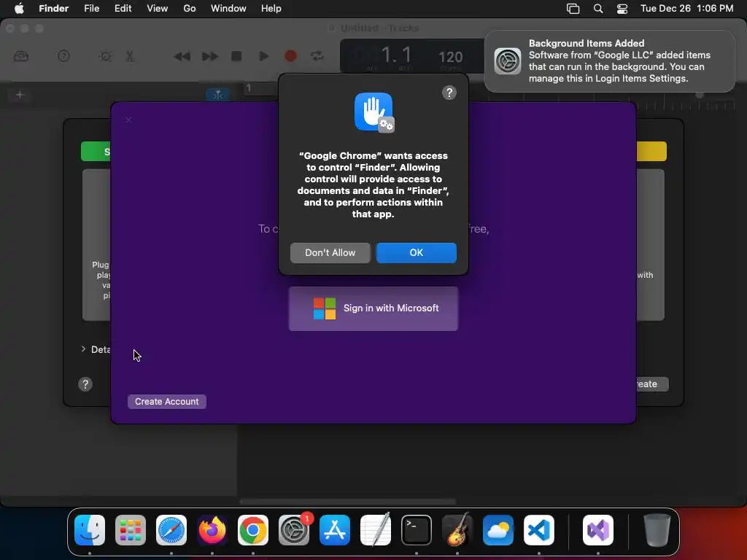This screenshot has height=560, width=747.
Task: Open GarageBand from the Dock
Action: tap(457, 530)
